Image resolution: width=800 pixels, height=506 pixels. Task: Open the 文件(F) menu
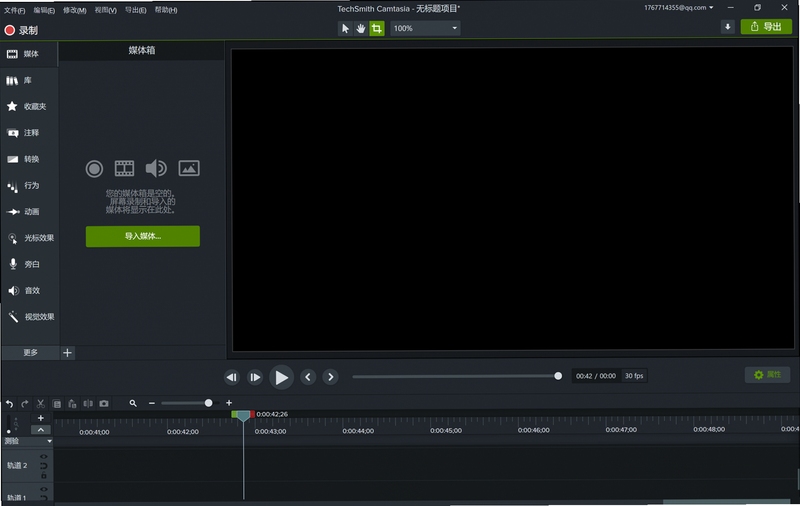(14, 10)
